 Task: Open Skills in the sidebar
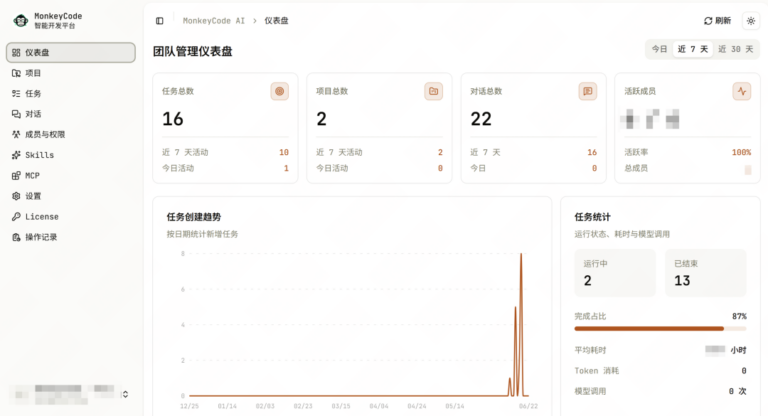click(71, 155)
